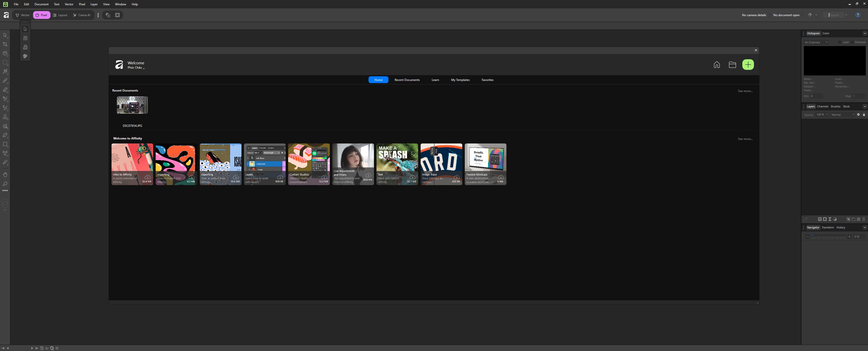Switch to the Canva AI studio
Screen dimensions: 868x351
click(82, 15)
